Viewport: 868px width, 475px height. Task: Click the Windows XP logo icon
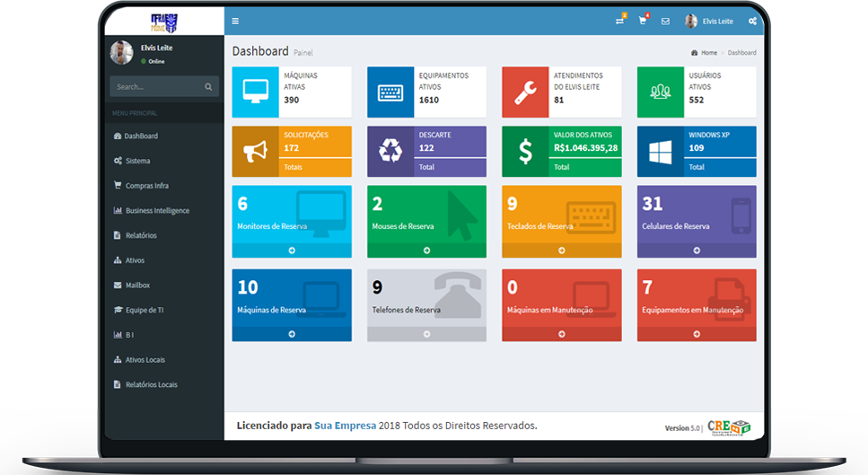pyautogui.click(x=661, y=152)
